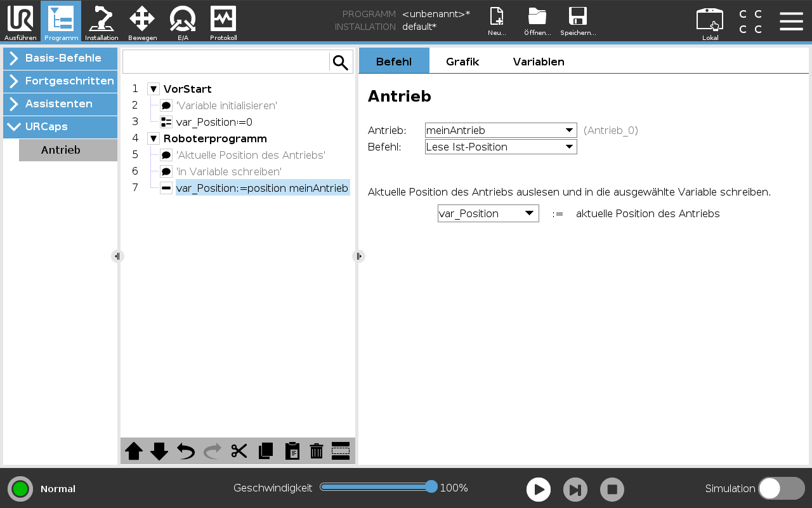Click the undo arrow icon
812x508 pixels.
(186, 451)
